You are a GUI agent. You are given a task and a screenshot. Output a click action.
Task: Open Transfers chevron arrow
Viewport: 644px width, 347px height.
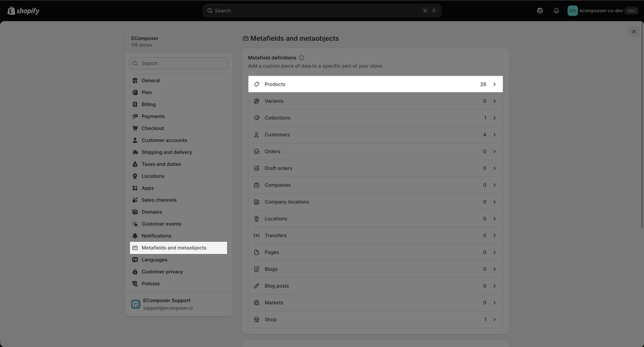point(494,236)
